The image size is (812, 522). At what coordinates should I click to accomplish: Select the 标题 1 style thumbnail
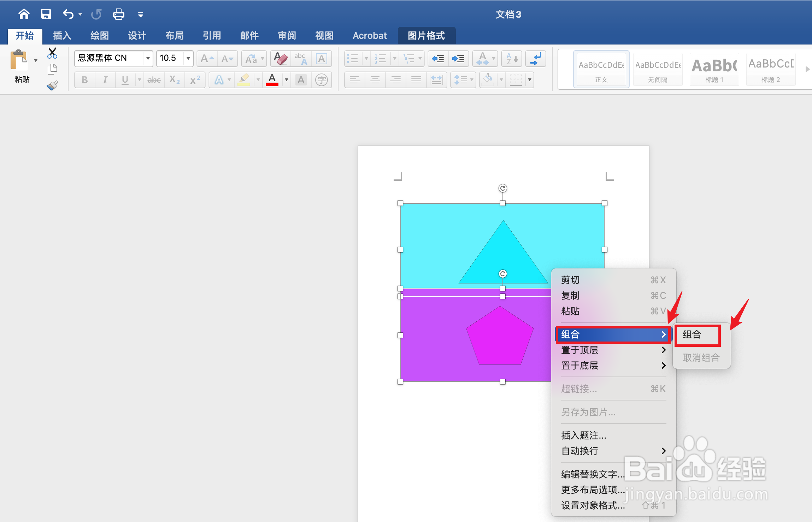(714, 69)
